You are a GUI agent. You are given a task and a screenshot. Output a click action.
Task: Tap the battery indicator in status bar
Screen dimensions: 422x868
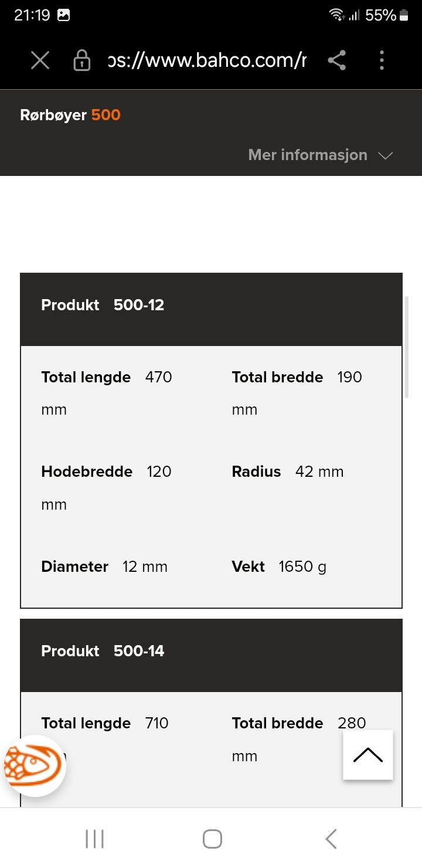click(x=404, y=16)
